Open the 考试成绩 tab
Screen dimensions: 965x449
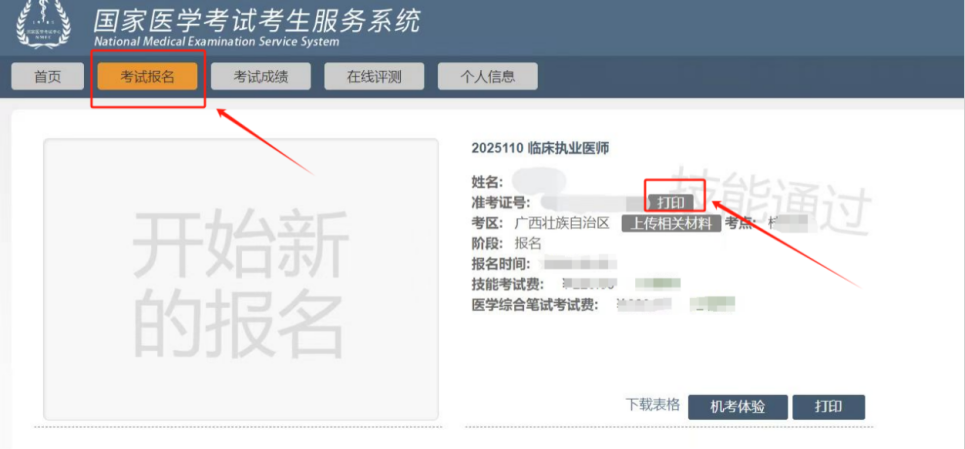260,77
